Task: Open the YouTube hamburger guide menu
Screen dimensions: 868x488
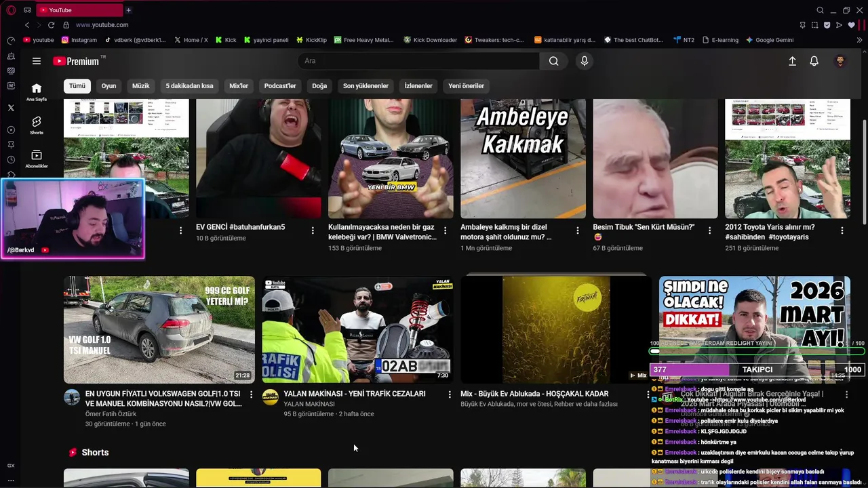Action: point(37,61)
